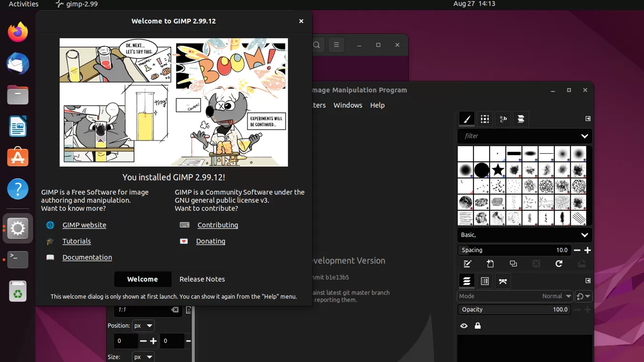Open the Layers tab
644x362 pixels.
[x=467, y=281]
